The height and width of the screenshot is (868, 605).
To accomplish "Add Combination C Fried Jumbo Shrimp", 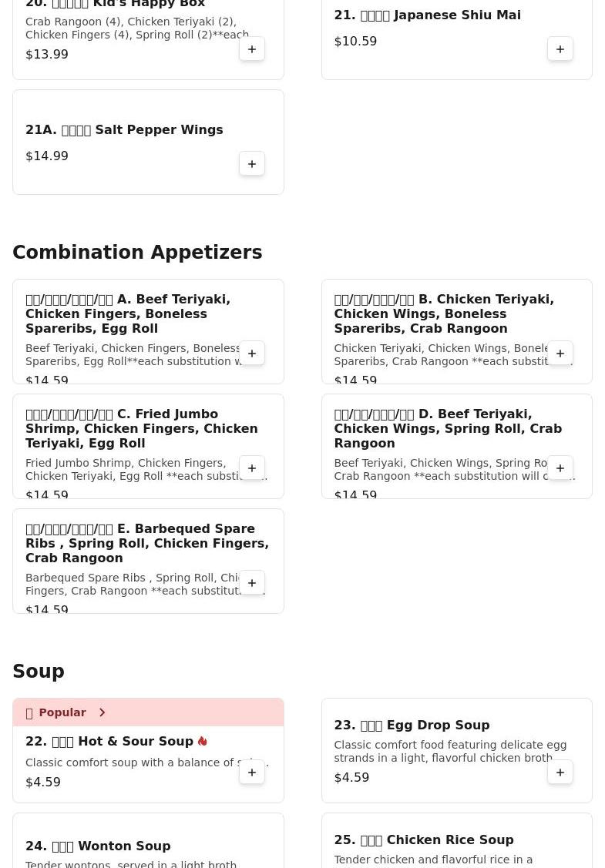I will 252,468.
